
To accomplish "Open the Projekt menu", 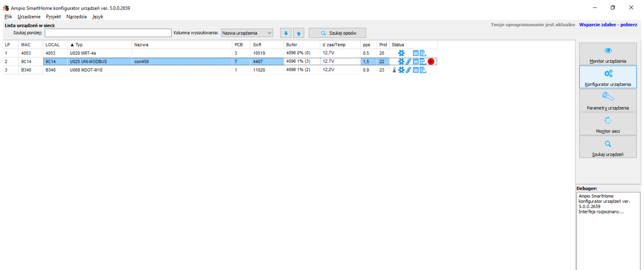I will click(53, 17).
